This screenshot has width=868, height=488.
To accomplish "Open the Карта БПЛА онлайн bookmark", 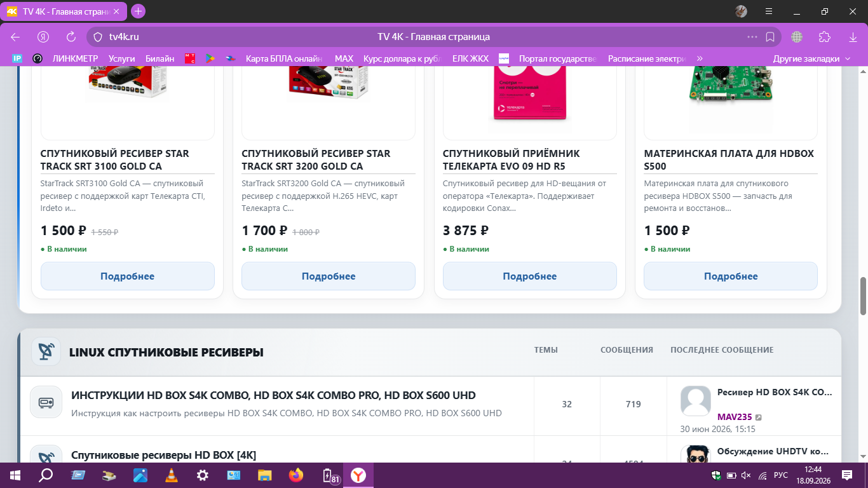I will coord(283,58).
